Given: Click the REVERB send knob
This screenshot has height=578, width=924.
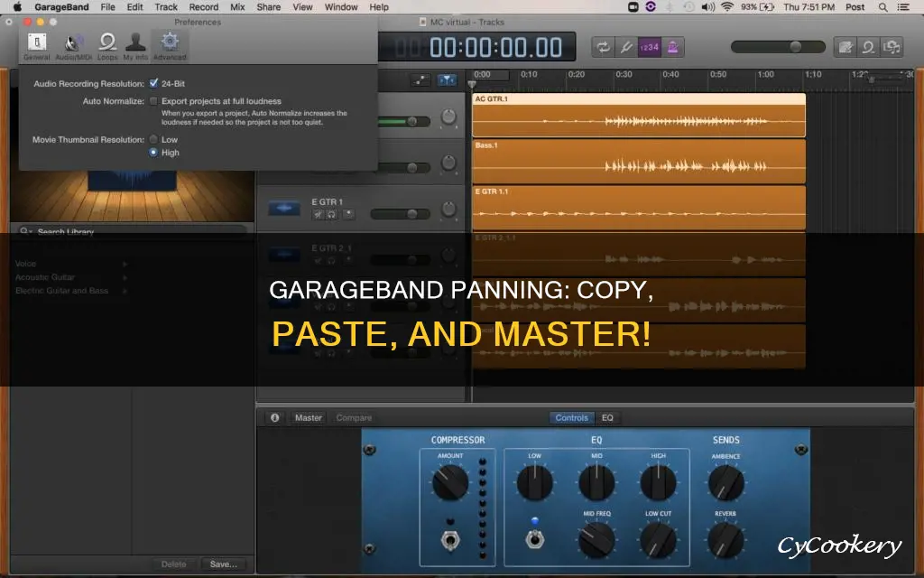Looking at the screenshot, I should pyautogui.click(x=725, y=540).
